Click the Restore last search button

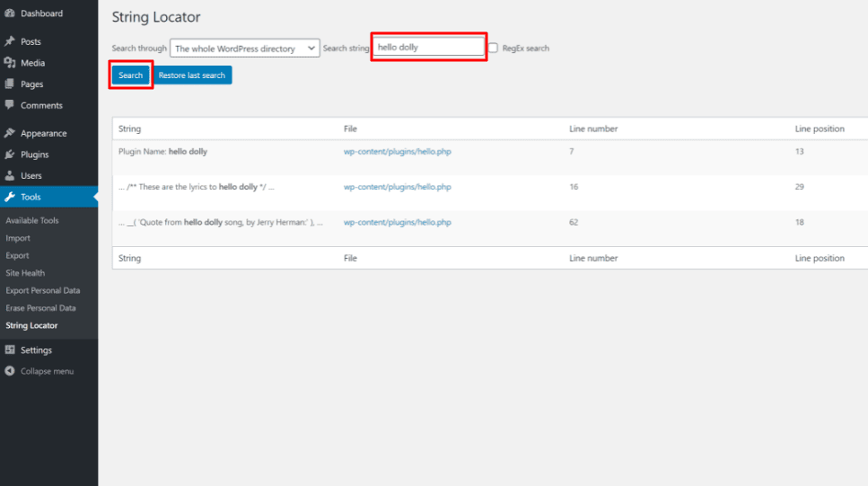[x=191, y=75]
